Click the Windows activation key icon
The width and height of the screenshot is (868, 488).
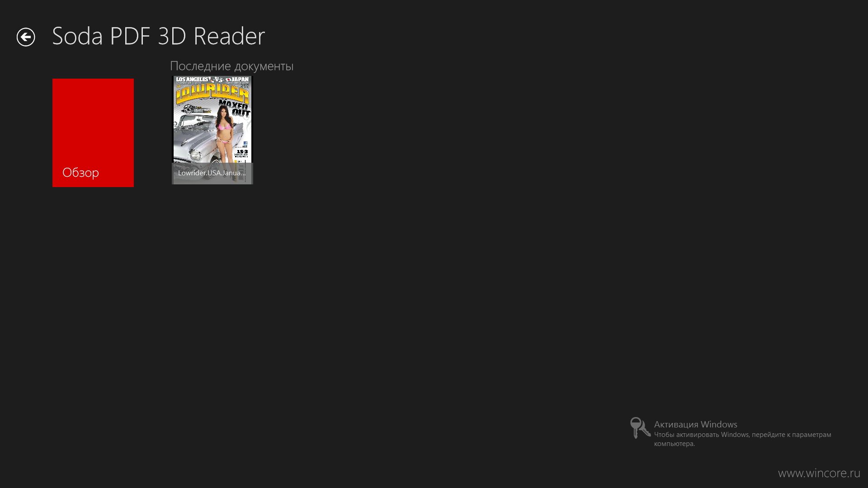[x=640, y=427]
